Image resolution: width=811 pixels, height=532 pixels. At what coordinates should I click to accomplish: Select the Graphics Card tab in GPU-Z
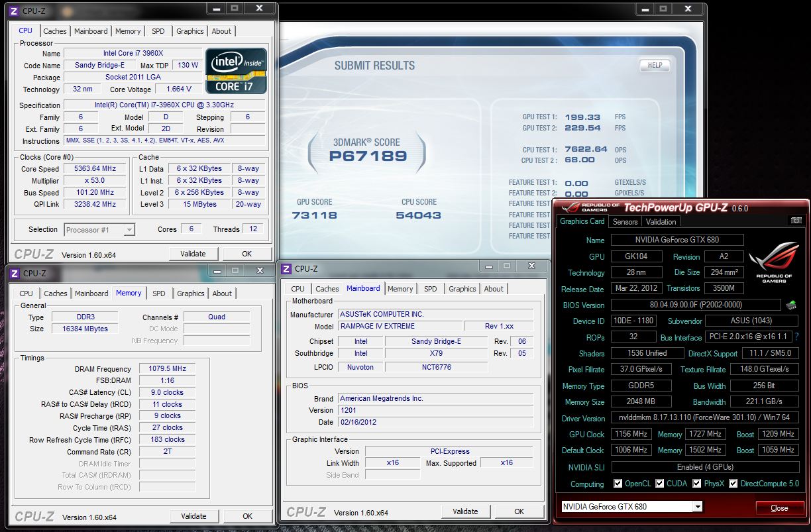[582, 221]
